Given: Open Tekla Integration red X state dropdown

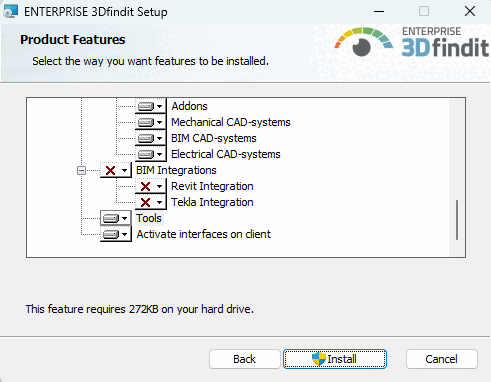Looking at the screenshot, I should [150, 202].
